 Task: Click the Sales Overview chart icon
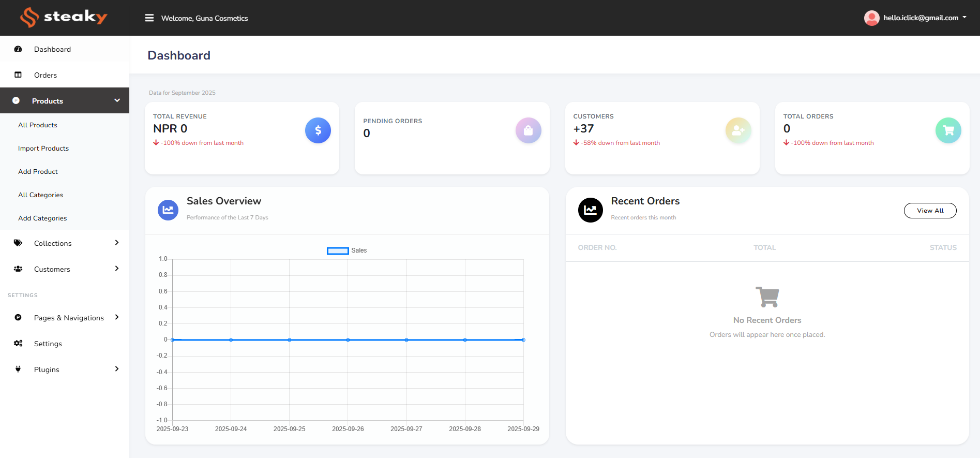tap(168, 210)
